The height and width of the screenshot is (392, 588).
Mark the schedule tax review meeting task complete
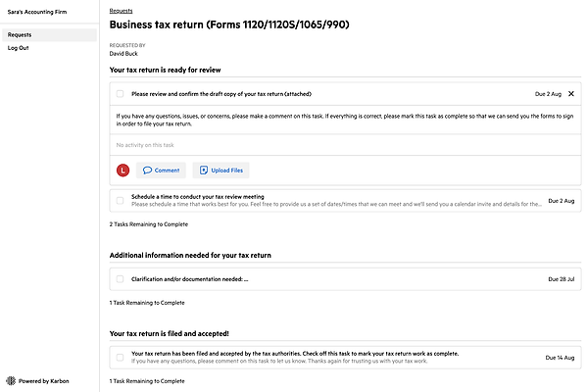(x=121, y=200)
